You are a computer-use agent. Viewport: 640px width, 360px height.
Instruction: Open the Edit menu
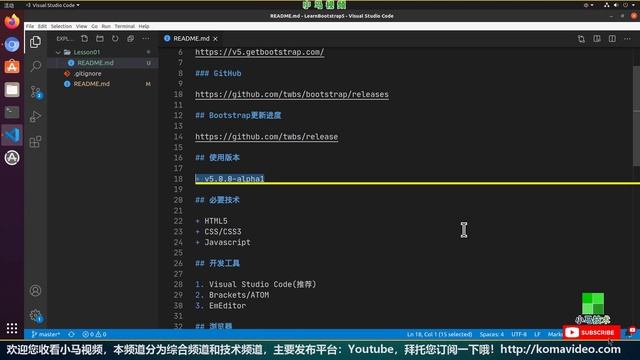[42, 26]
